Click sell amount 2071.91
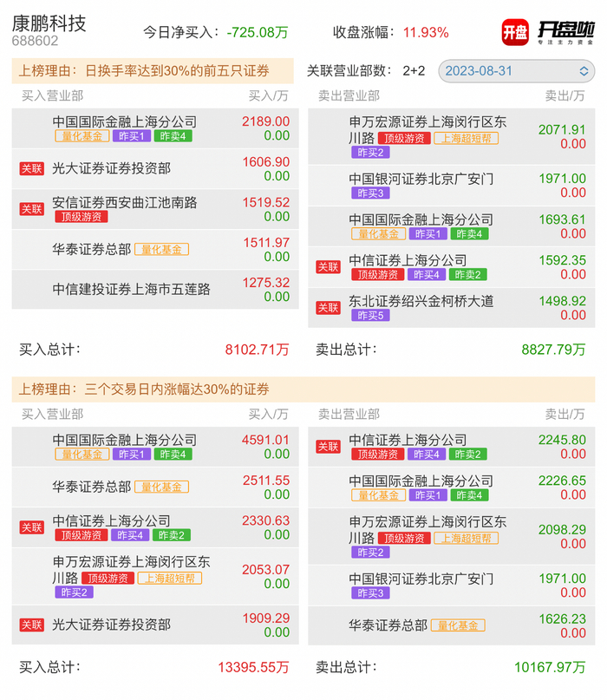This screenshot has height=700, width=607. (562, 130)
